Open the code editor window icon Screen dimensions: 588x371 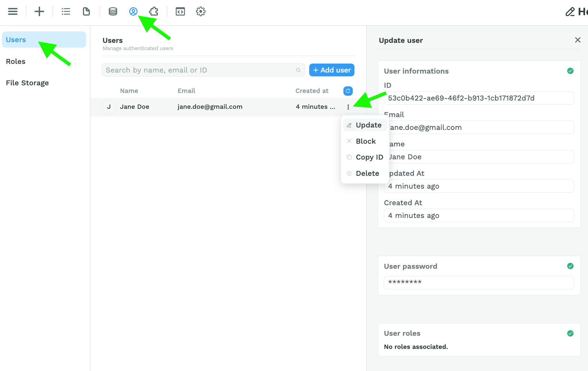tap(180, 11)
